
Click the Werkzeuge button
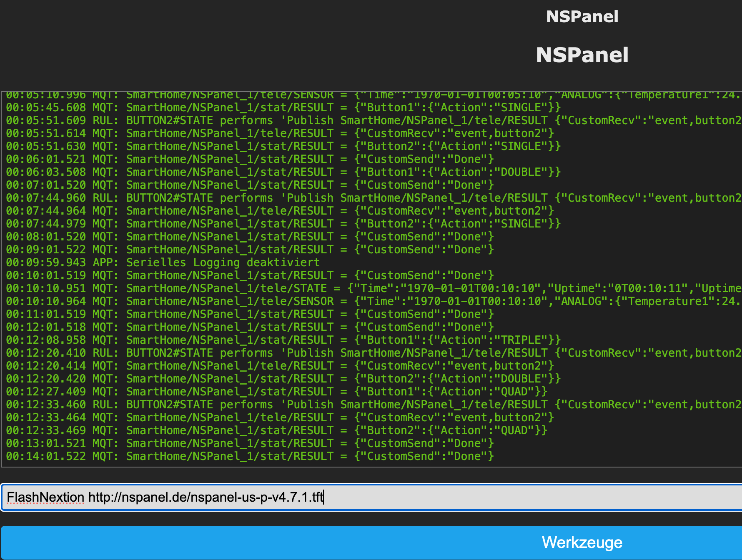pyautogui.click(x=371, y=542)
